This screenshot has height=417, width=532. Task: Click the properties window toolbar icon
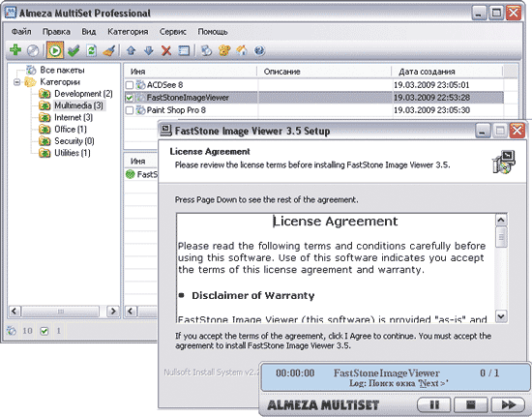click(184, 51)
